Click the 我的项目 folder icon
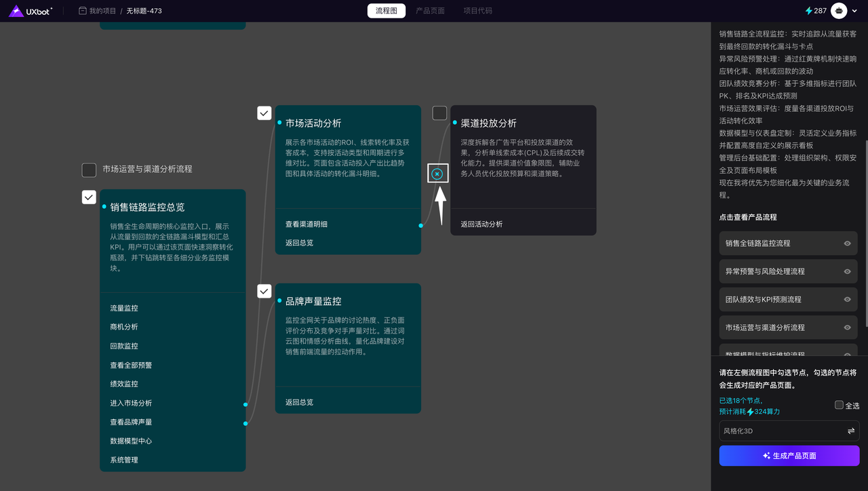This screenshot has height=491, width=868. coord(83,11)
